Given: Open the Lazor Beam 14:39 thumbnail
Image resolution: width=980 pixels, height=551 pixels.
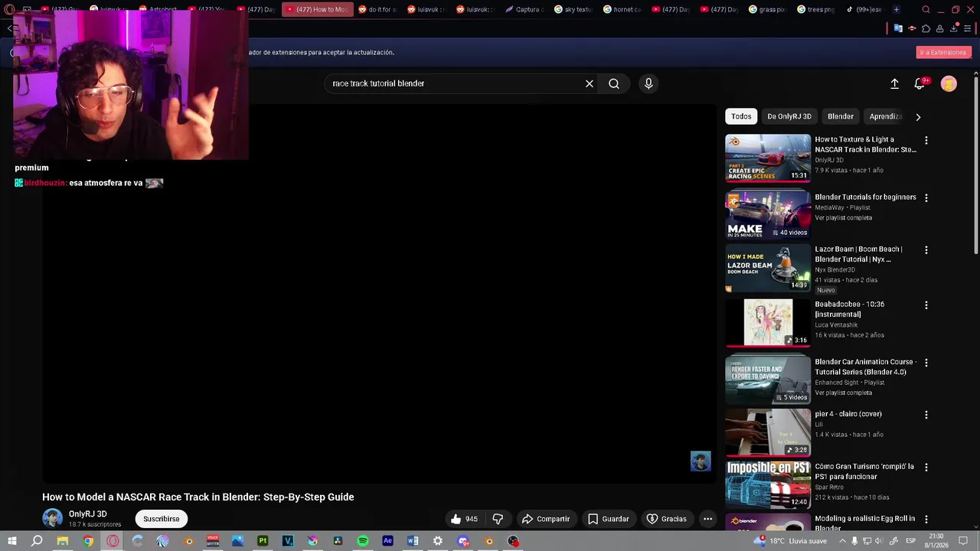Looking at the screenshot, I should coord(768,268).
